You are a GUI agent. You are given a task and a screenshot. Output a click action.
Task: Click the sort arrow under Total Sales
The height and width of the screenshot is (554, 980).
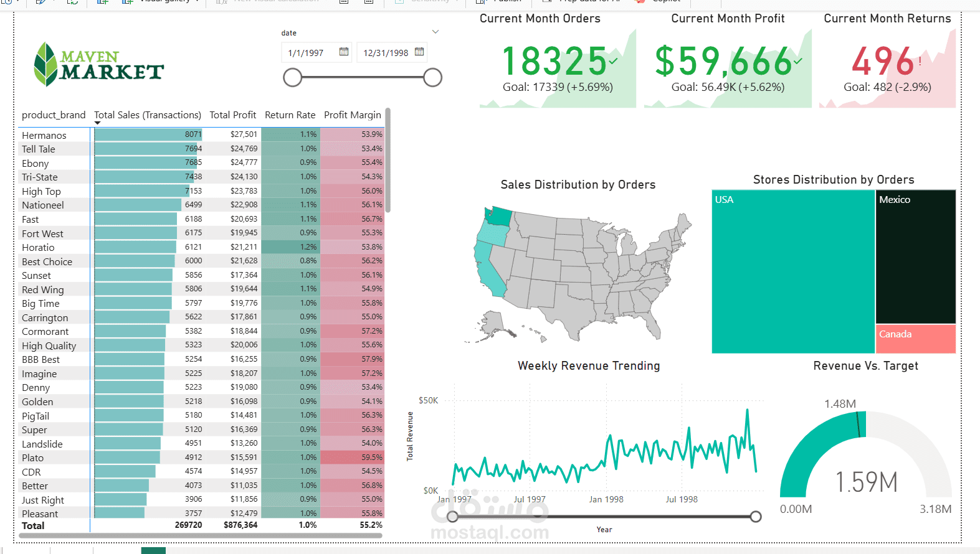[97, 123]
